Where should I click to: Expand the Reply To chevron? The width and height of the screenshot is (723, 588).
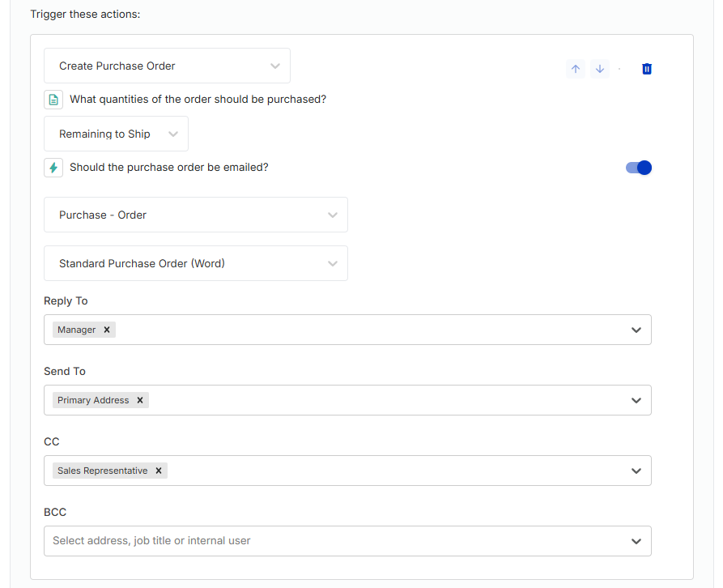coord(636,330)
